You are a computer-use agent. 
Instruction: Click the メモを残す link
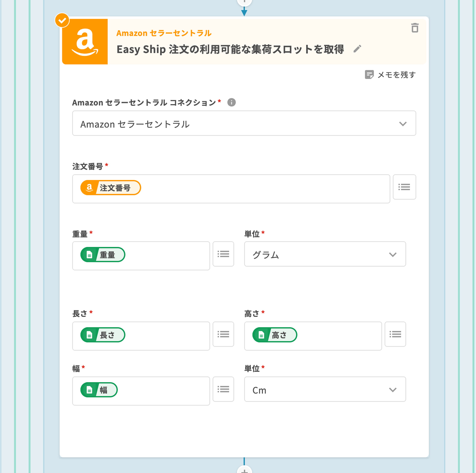[x=396, y=75]
